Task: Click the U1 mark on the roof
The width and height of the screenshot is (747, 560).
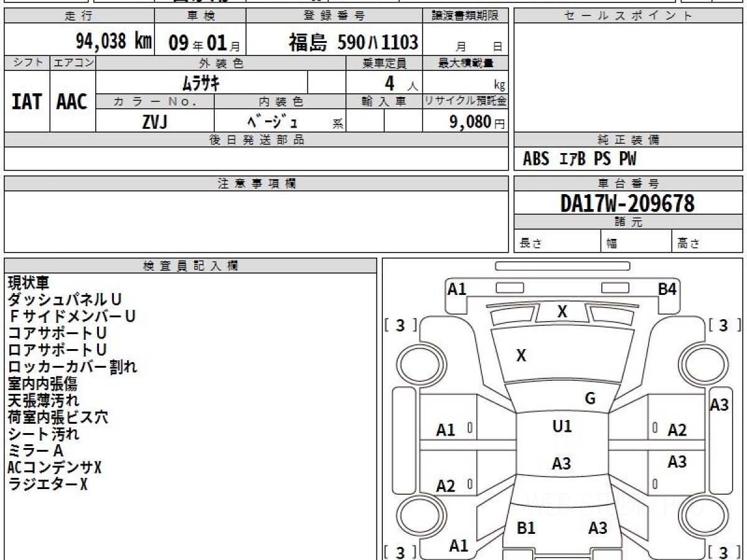Action: tap(561, 427)
